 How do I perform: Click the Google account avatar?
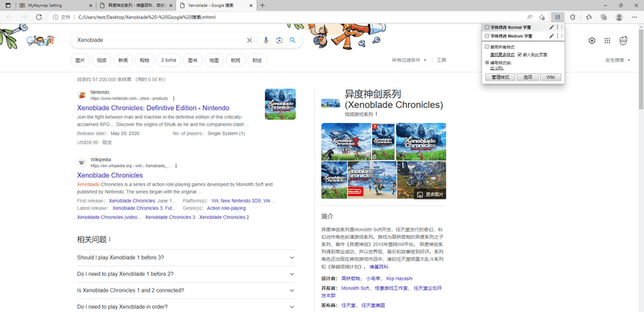[x=623, y=40]
